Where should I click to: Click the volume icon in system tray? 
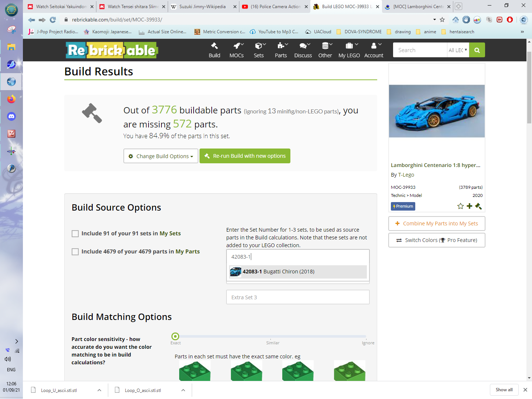8,359
